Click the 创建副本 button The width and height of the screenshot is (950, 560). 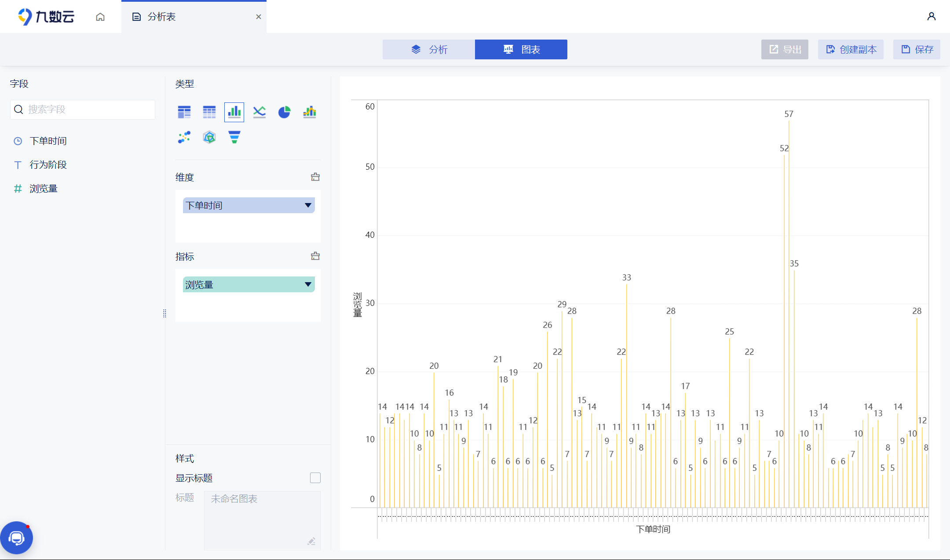pos(851,49)
